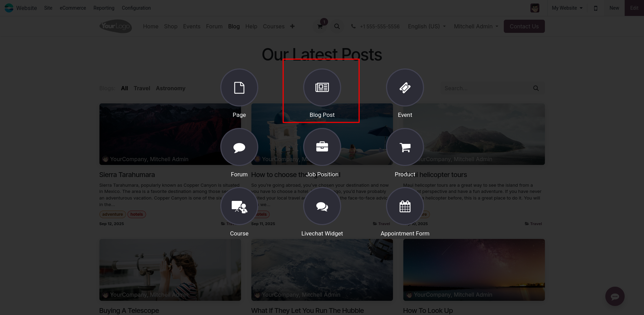Click the blog search magnifier button

tap(536, 88)
